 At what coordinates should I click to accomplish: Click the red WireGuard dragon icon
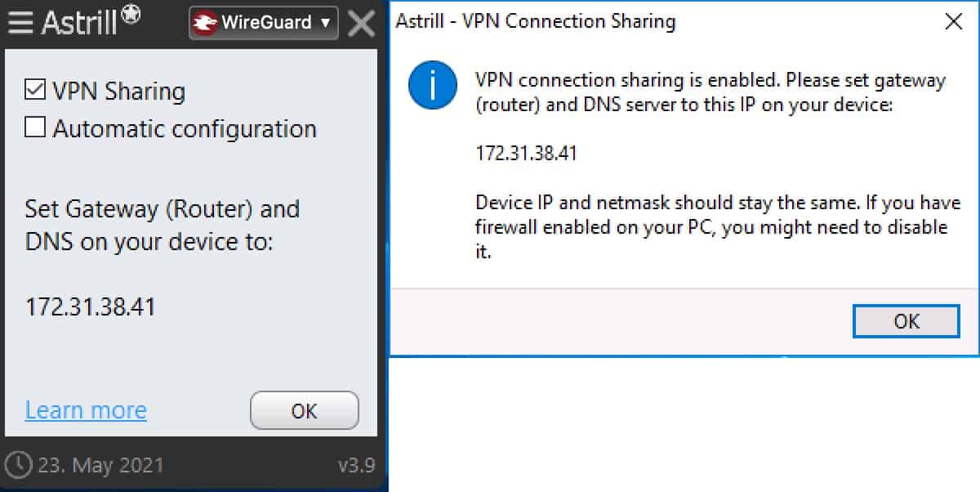coord(206,23)
